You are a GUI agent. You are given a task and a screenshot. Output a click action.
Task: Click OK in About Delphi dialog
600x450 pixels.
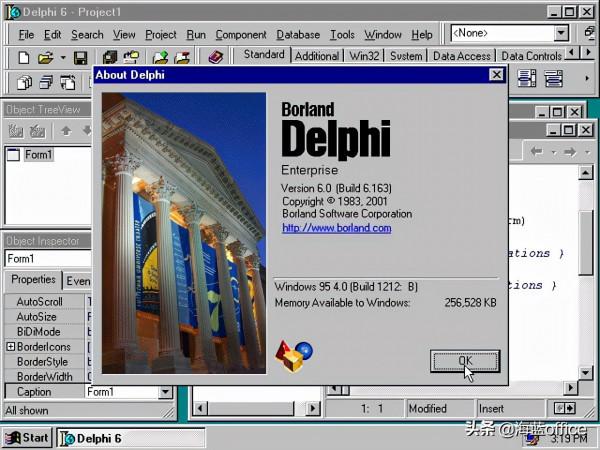point(465,361)
